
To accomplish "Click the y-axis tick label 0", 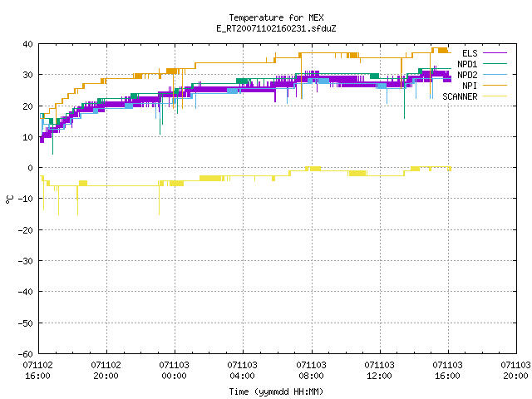I will click(x=31, y=168).
